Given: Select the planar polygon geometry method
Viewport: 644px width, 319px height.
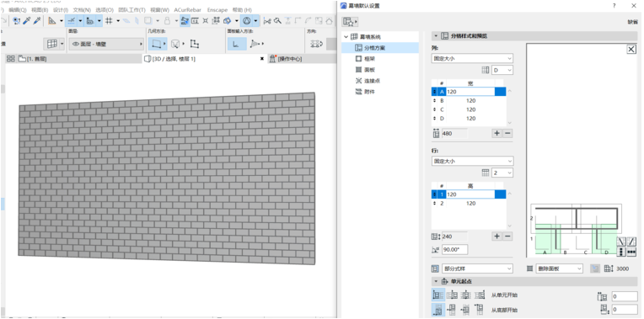Looking at the screenshot, I should click(156, 44).
